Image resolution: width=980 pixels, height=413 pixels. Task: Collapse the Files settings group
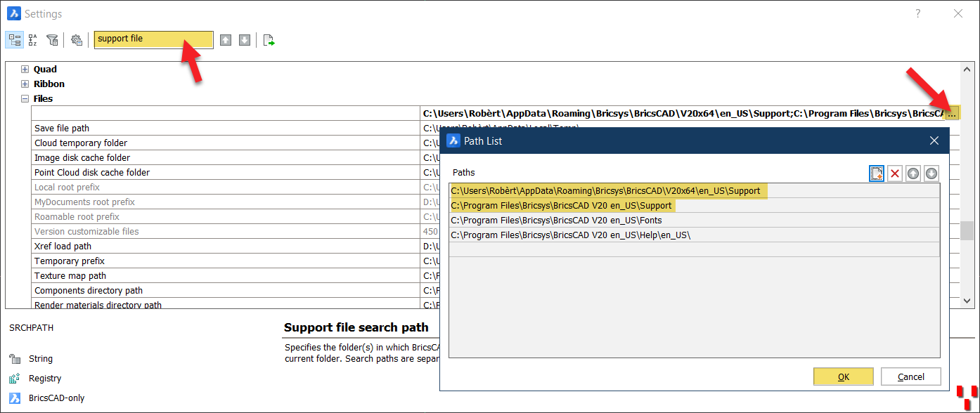coord(25,99)
